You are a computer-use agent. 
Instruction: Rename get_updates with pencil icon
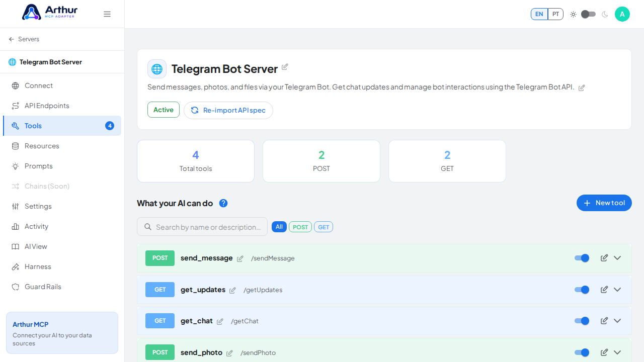pyautogui.click(x=232, y=290)
